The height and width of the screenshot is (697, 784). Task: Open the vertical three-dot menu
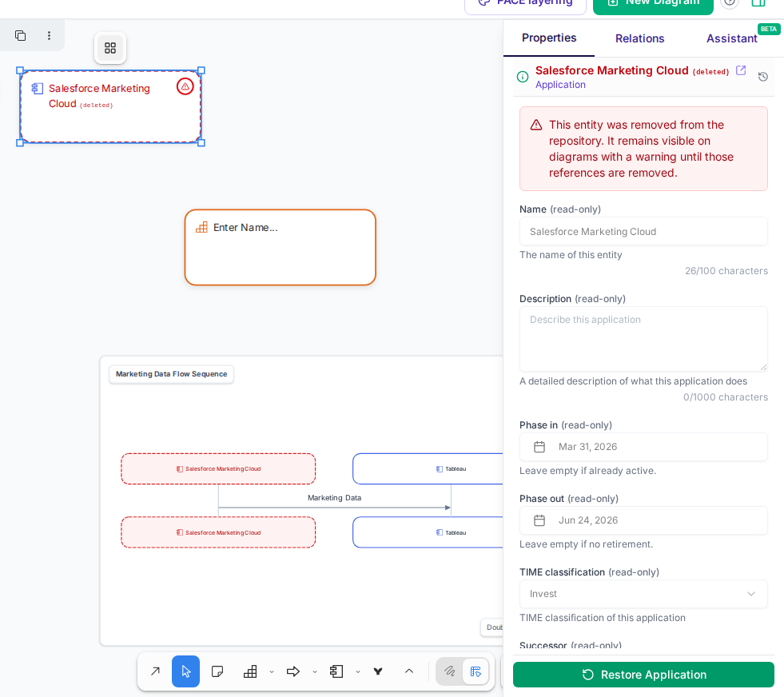49,35
